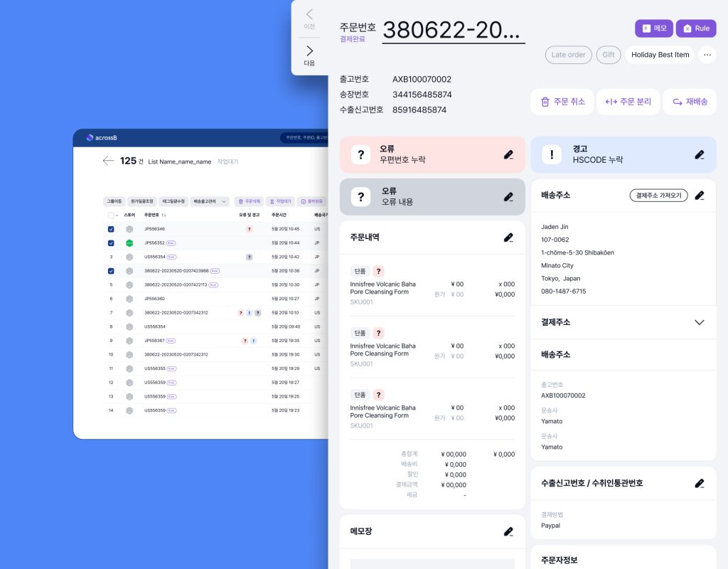
Task: Edit the 우편번호 누락 error card
Action: pyautogui.click(x=508, y=154)
